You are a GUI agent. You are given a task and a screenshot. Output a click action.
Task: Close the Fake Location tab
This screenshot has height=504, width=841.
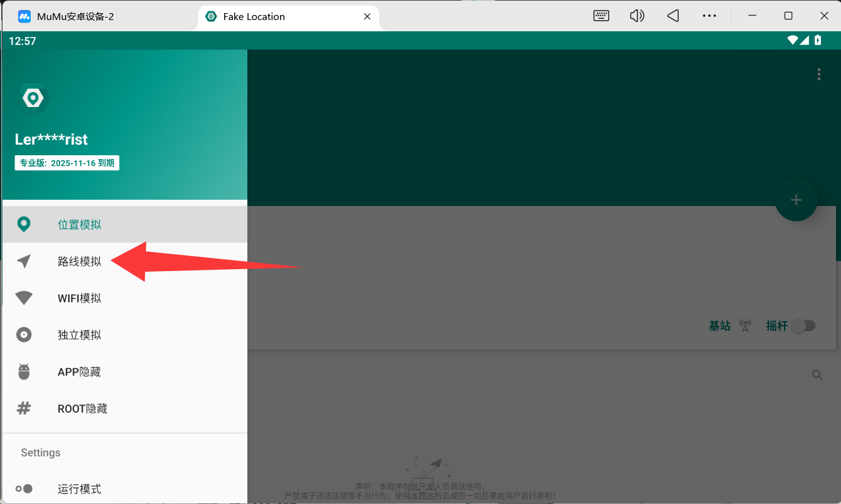tap(368, 17)
